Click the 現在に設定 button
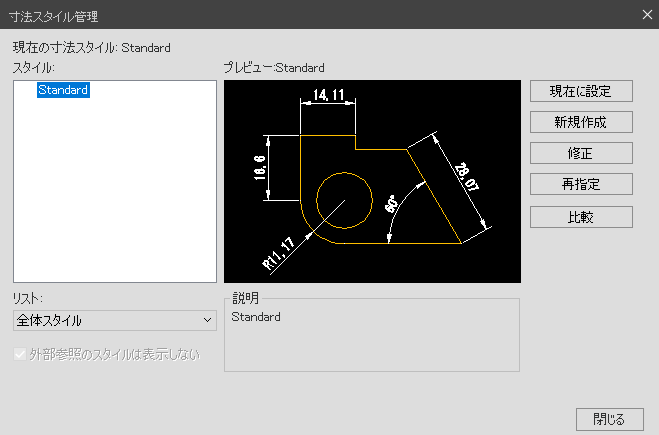 (581, 91)
